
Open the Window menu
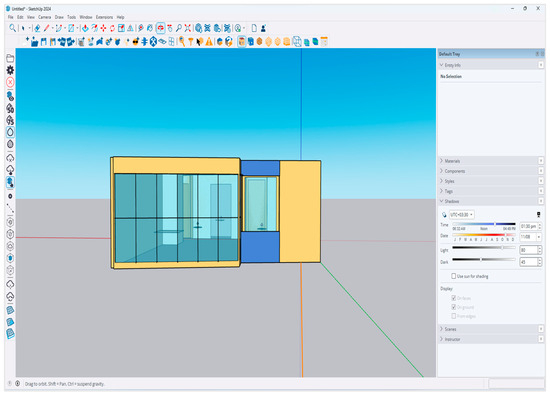point(86,17)
